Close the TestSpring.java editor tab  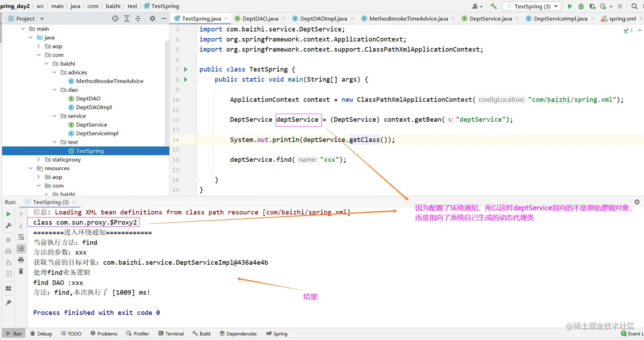click(x=226, y=19)
